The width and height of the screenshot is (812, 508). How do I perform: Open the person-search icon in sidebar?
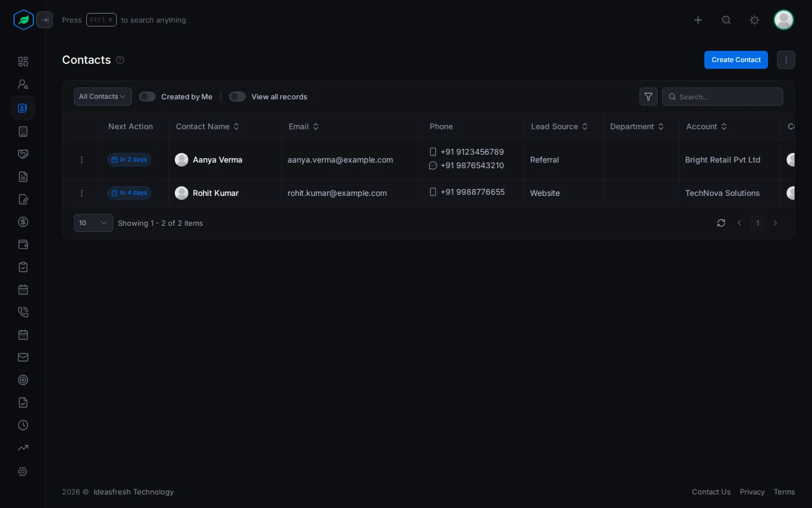pyautogui.click(x=23, y=84)
